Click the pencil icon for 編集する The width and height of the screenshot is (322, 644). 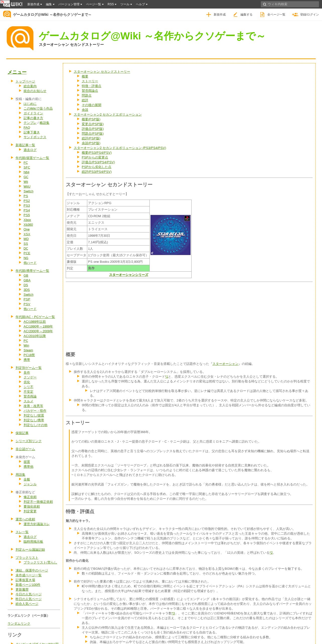coord(235,15)
